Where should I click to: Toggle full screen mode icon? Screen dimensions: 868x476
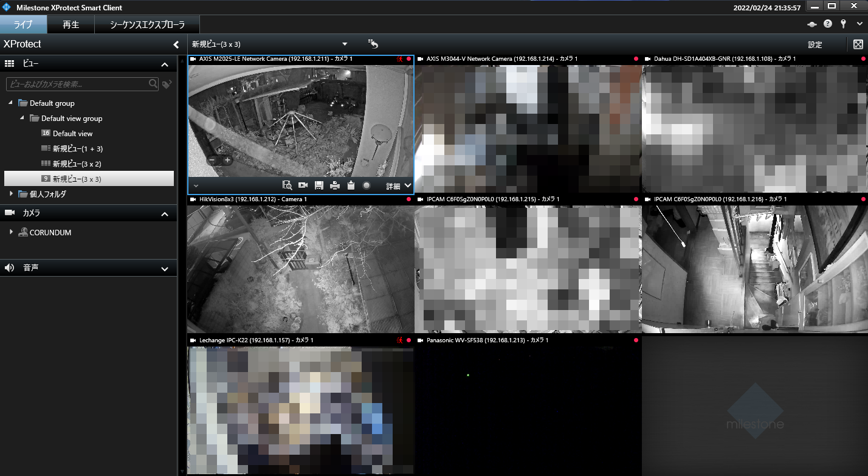(858, 44)
